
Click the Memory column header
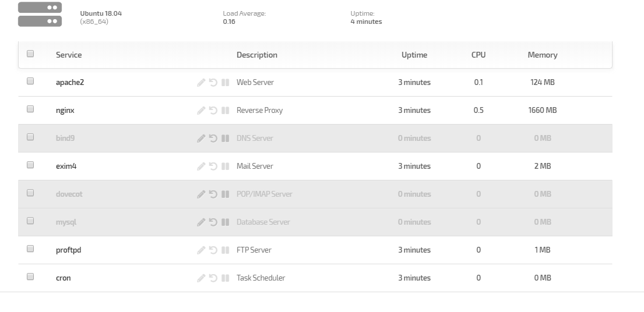[542, 55]
